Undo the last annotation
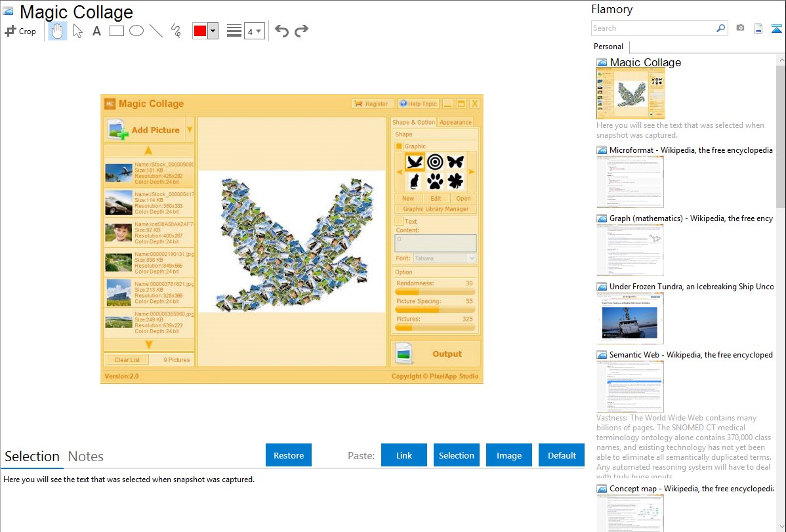Image resolution: width=786 pixels, height=532 pixels. click(x=281, y=31)
